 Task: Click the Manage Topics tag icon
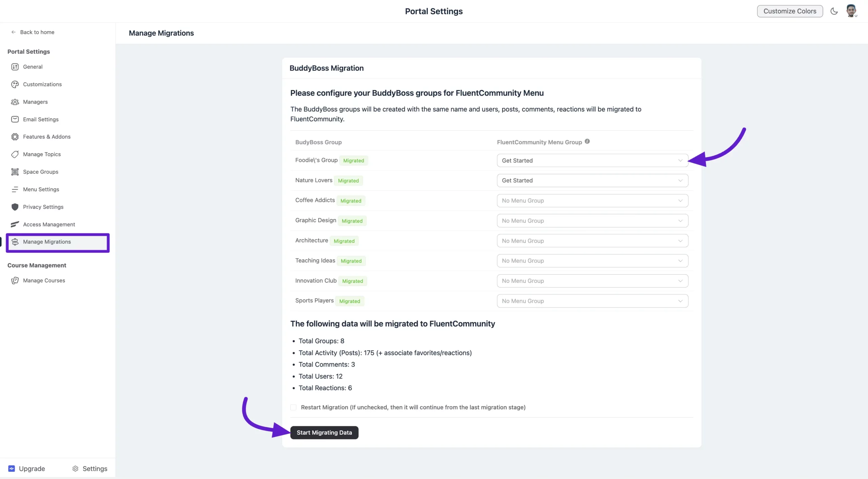pos(15,154)
